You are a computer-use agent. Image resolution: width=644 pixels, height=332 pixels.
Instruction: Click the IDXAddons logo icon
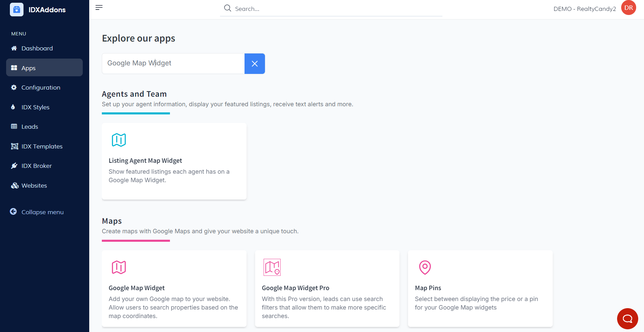point(17,10)
